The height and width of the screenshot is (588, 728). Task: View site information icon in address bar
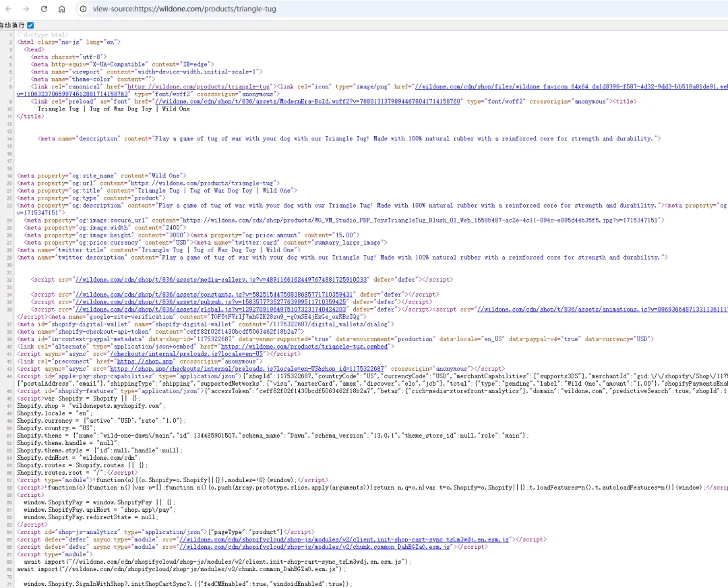point(83,9)
